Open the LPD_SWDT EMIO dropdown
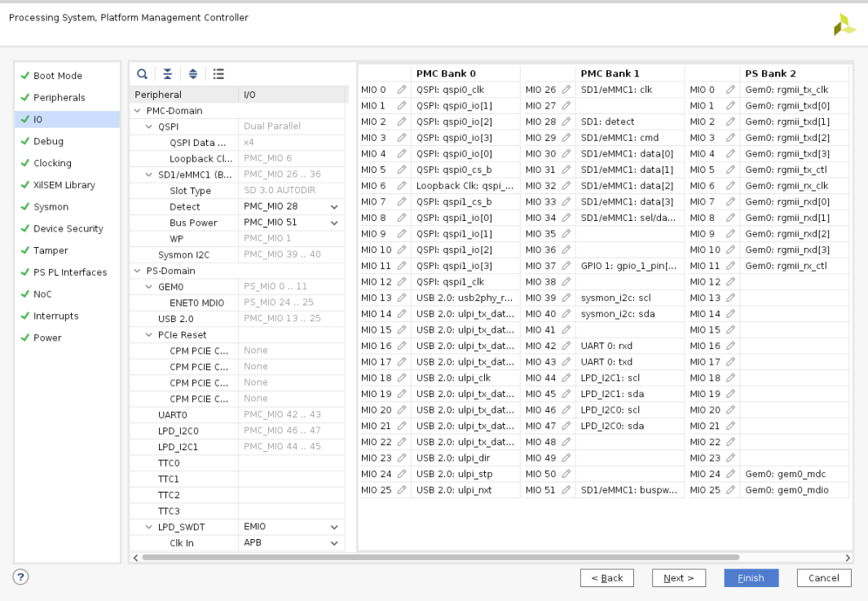Screen dimensions: 868x601 click(333, 527)
